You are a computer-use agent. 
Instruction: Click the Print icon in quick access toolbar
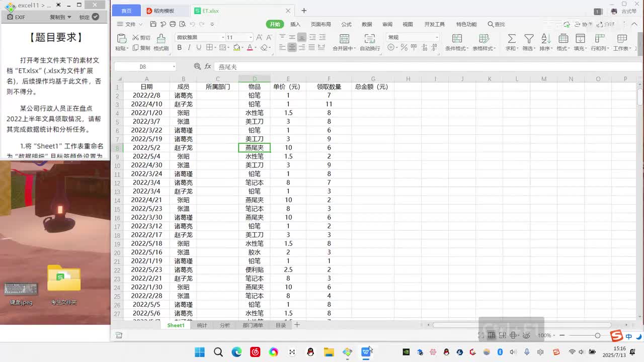pos(173,24)
